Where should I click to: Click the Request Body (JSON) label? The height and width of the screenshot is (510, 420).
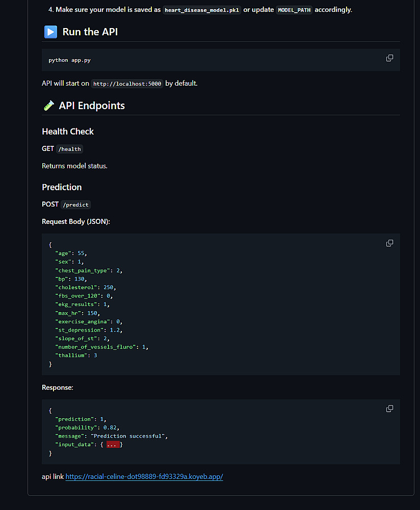(76, 222)
